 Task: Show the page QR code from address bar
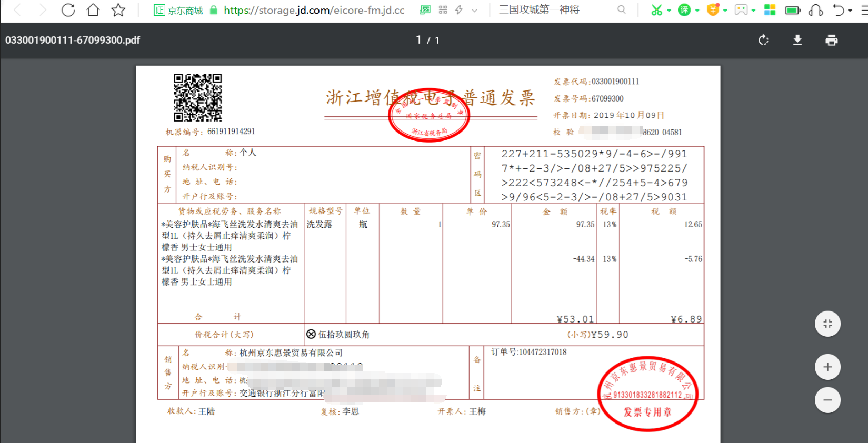coord(443,10)
